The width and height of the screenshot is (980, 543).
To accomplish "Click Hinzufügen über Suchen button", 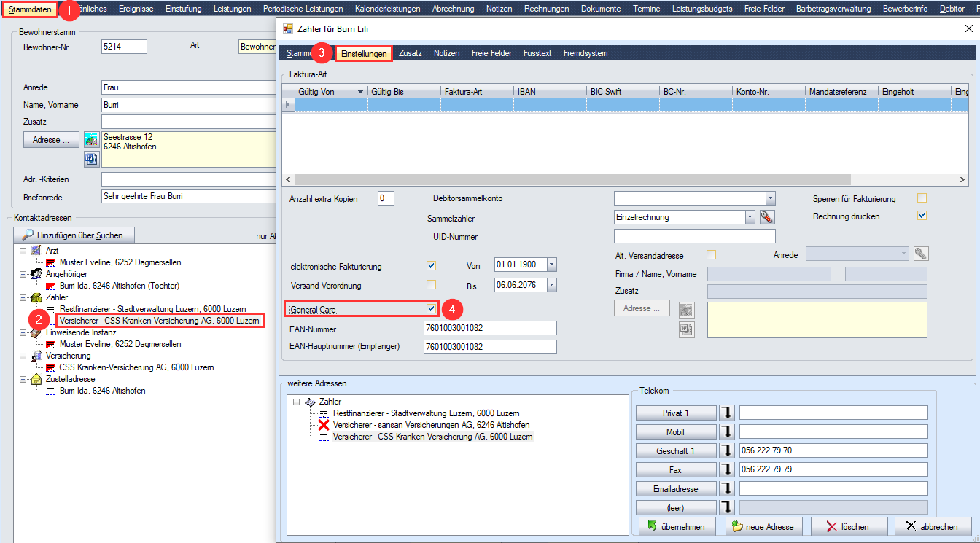I will (x=74, y=235).
